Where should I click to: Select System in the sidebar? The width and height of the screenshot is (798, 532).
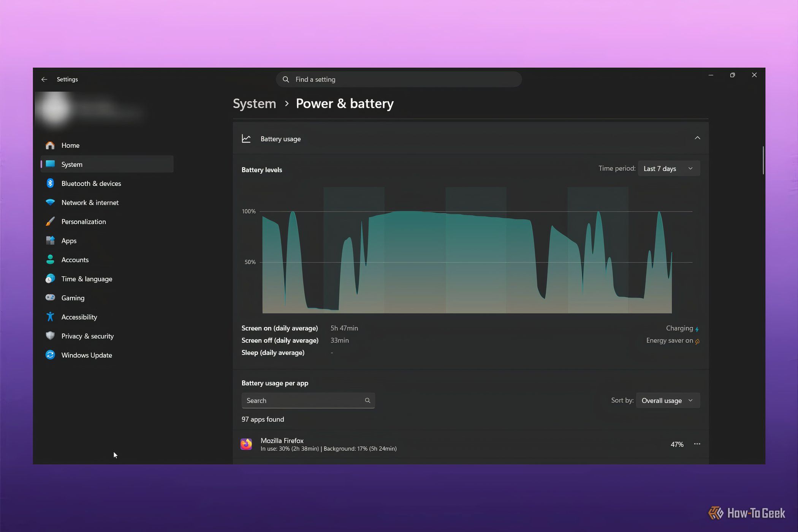107,164
